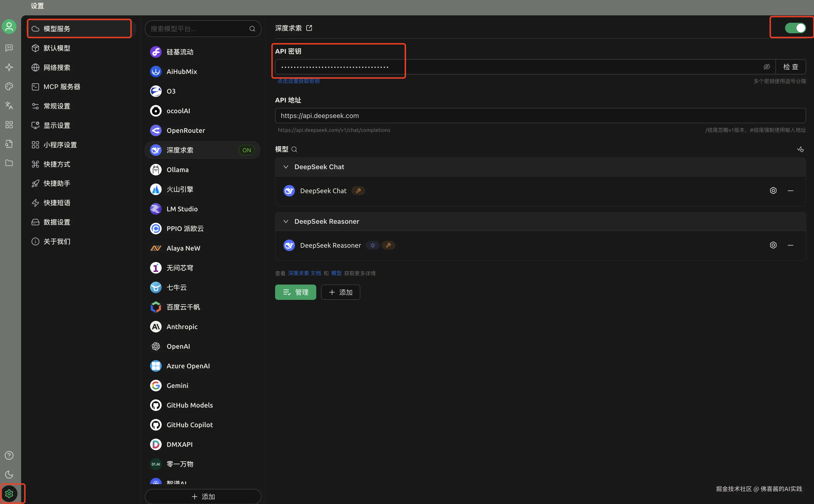Click the model search magnifier icon
The width and height of the screenshot is (814, 504).
coord(294,149)
